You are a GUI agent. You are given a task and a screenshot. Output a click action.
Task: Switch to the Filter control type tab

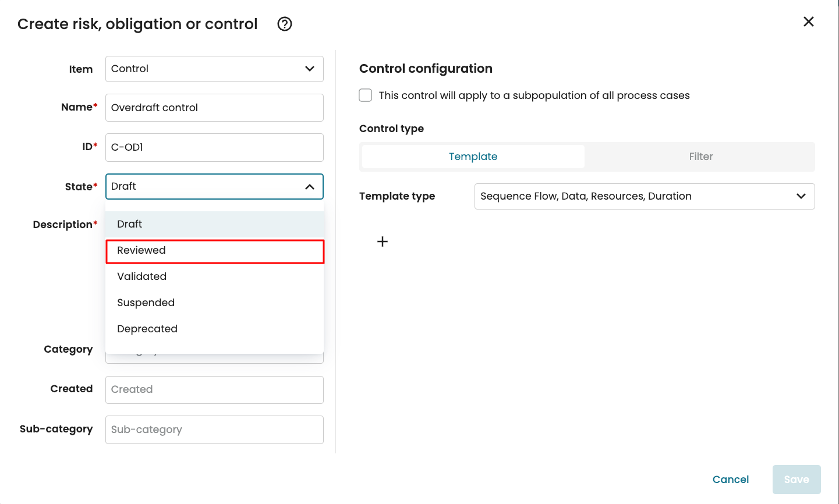pyautogui.click(x=700, y=157)
